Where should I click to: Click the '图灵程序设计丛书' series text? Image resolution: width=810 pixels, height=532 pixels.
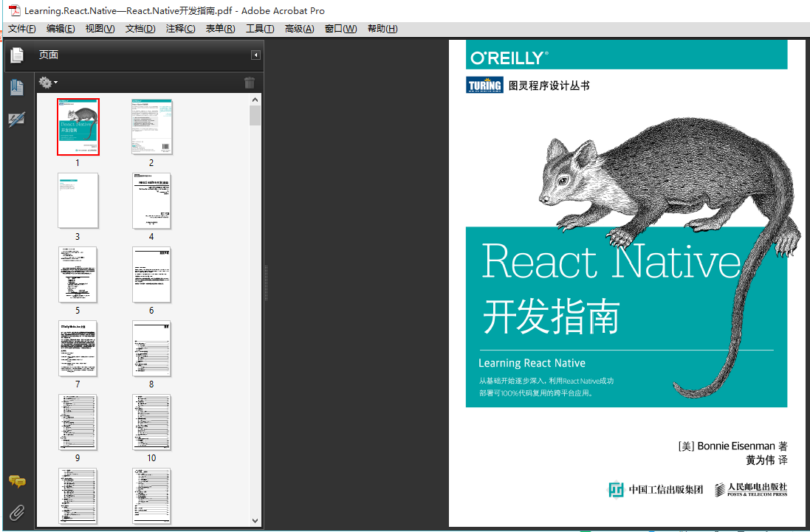click(549, 86)
